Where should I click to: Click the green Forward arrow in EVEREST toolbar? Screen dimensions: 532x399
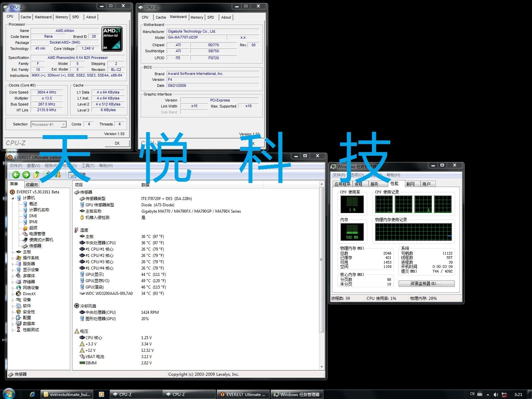click(x=26, y=175)
